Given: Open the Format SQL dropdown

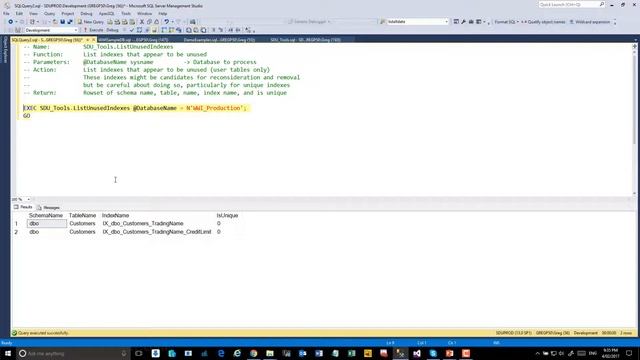Looking at the screenshot, I should click(x=507, y=22).
